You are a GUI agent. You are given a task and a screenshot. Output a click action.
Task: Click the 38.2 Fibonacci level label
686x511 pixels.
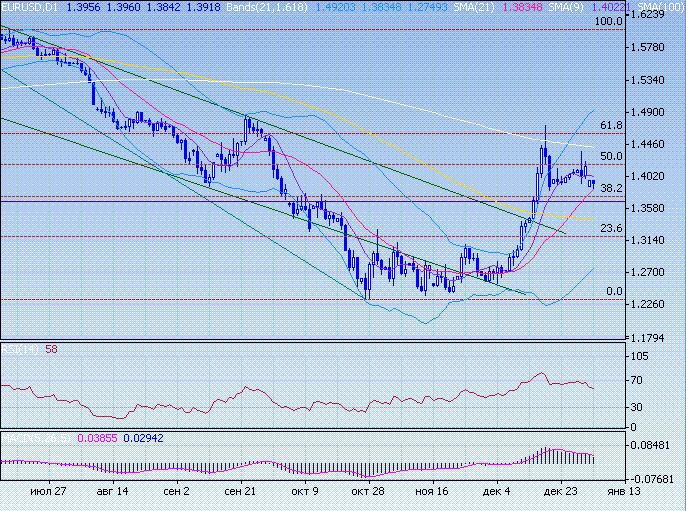coord(611,188)
